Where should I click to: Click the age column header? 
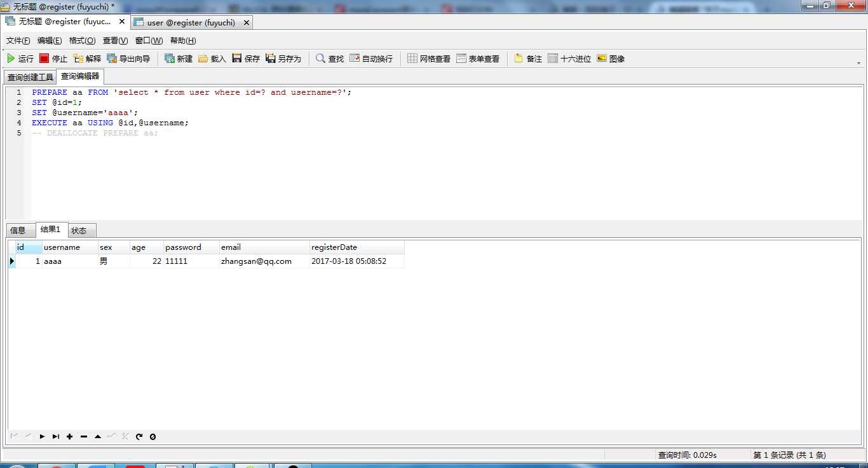pyautogui.click(x=147, y=247)
